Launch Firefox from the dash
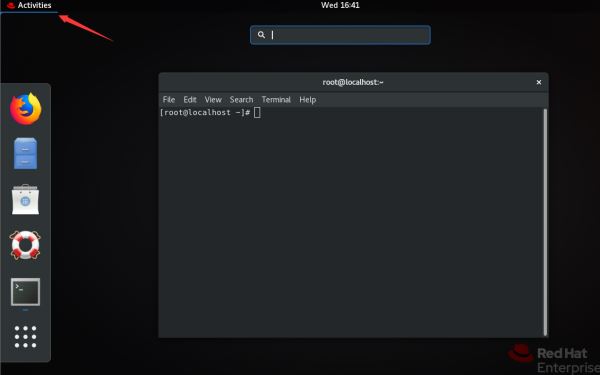Screen dimensions: 600x375 pyautogui.click(x=26, y=109)
